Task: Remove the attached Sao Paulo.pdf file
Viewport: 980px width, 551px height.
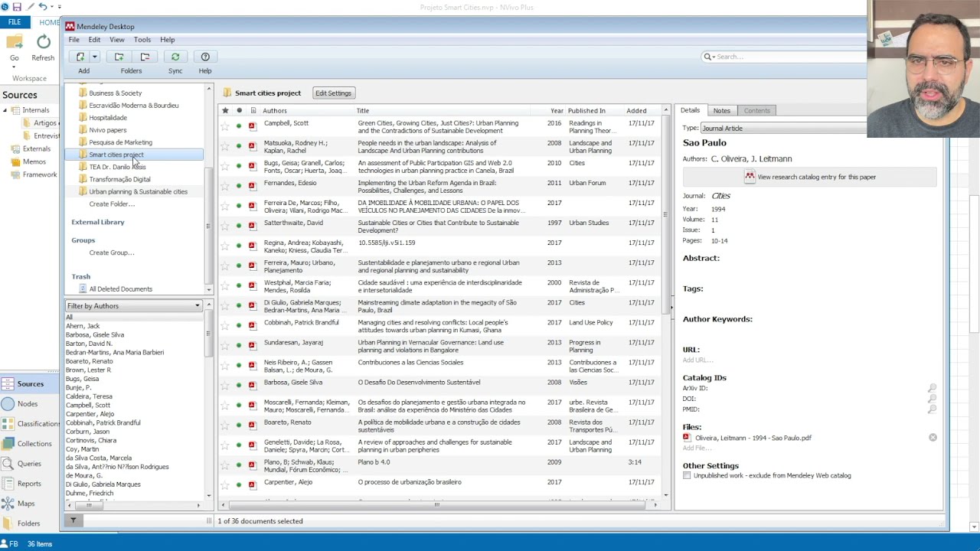Action: coord(933,438)
